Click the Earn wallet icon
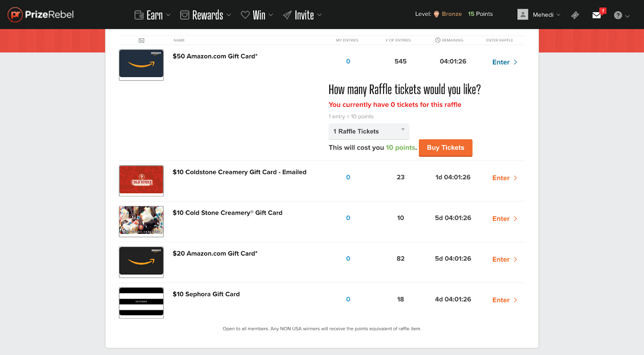Screen dimensions: 644x355 (139, 15)
